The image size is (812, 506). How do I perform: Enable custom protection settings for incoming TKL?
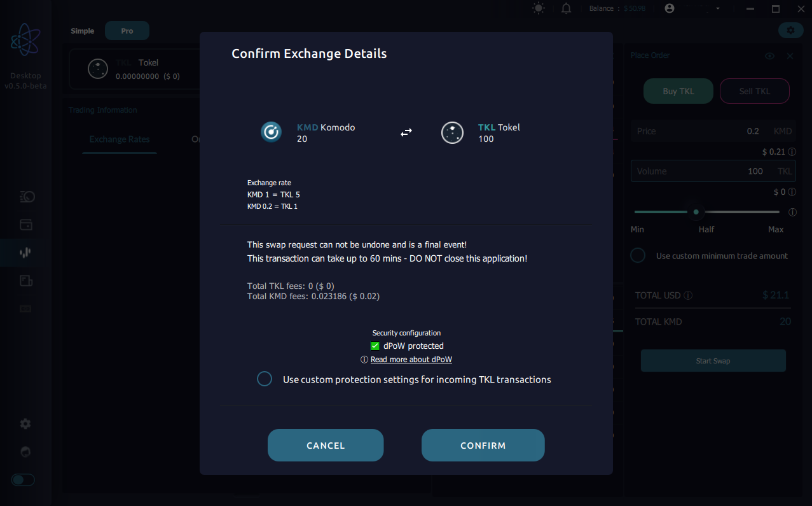[x=265, y=379]
